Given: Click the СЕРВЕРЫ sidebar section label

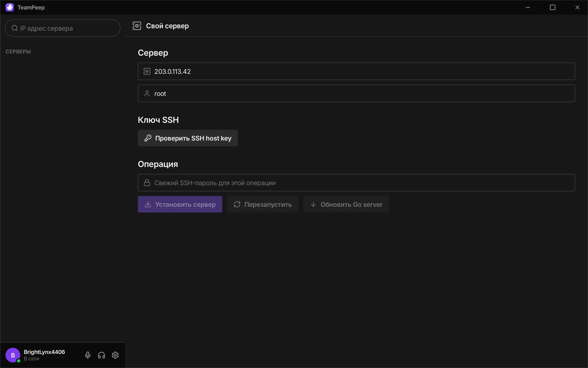Looking at the screenshot, I should [x=18, y=52].
